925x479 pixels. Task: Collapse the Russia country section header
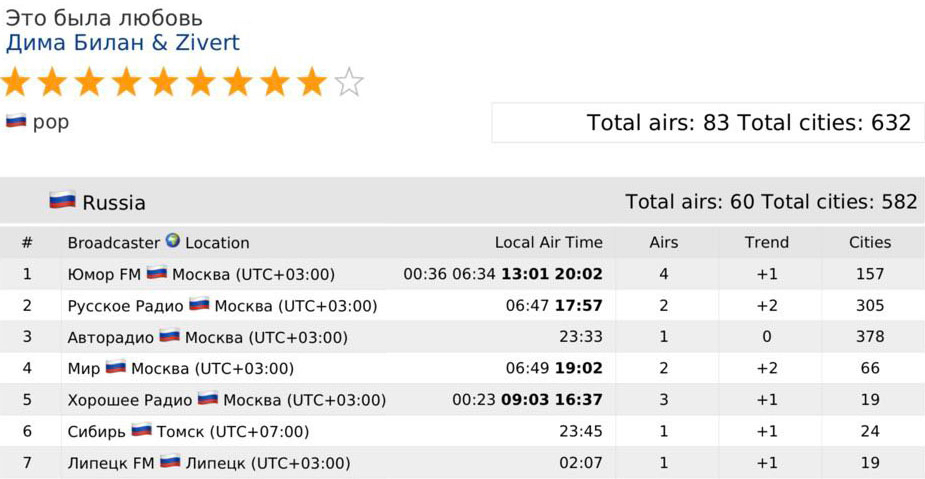[x=462, y=201]
